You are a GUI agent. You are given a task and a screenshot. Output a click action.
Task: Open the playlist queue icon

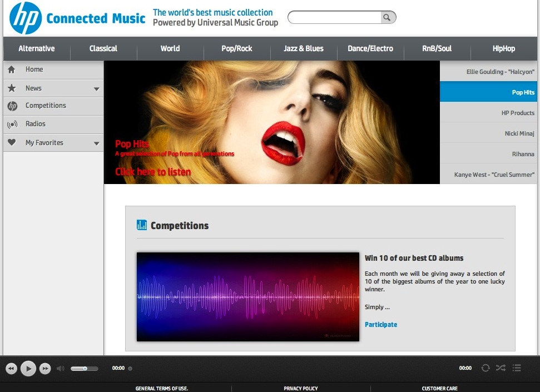pyautogui.click(x=517, y=368)
